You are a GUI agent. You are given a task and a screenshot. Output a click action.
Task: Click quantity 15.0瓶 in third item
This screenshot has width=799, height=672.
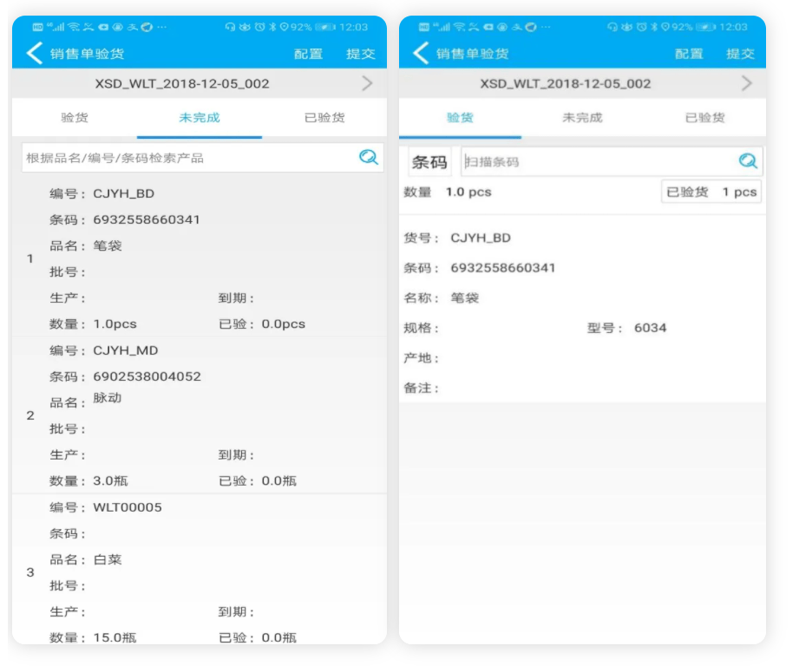coord(115,638)
